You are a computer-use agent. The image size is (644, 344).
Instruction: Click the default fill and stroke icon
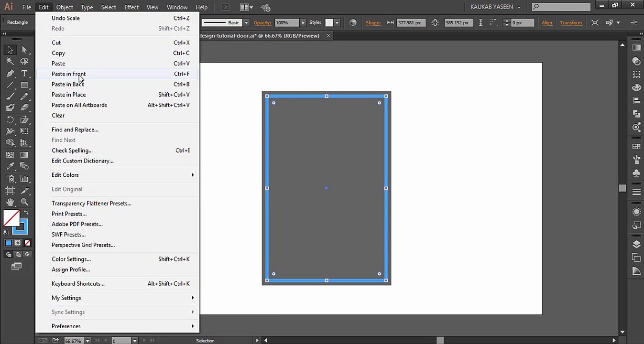click(6, 232)
